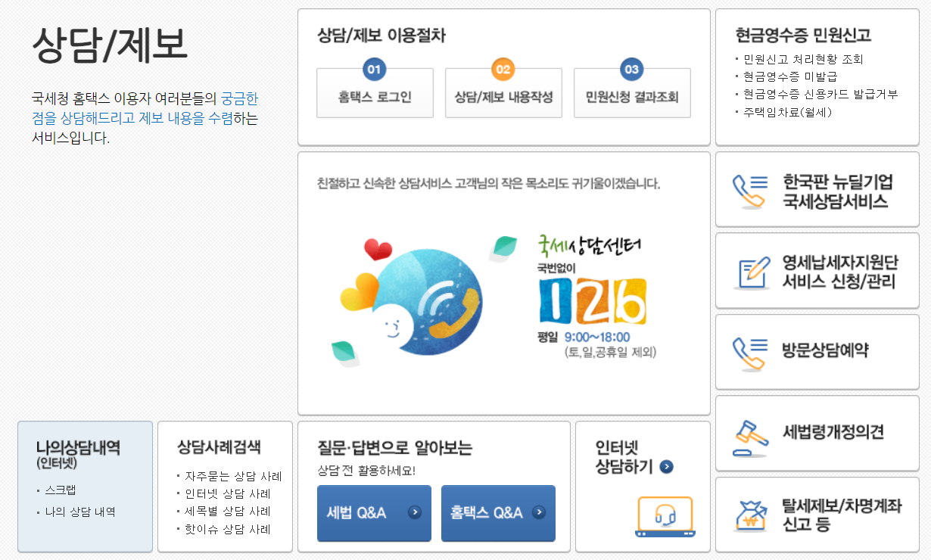Select the 민원신청 결과조회 step button
This screenshot has height=560, width=931.
coord(632,93)
